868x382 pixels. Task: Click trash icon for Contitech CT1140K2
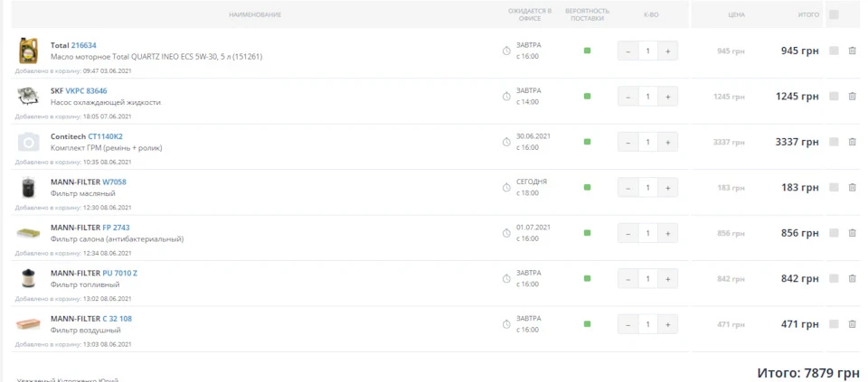852,142
